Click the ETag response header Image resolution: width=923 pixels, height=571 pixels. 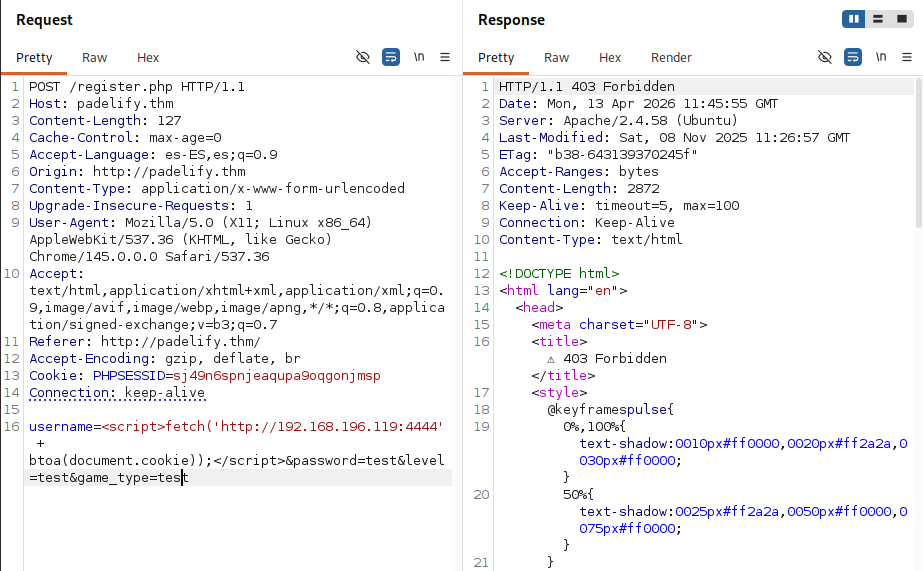[x=598, y=155]
